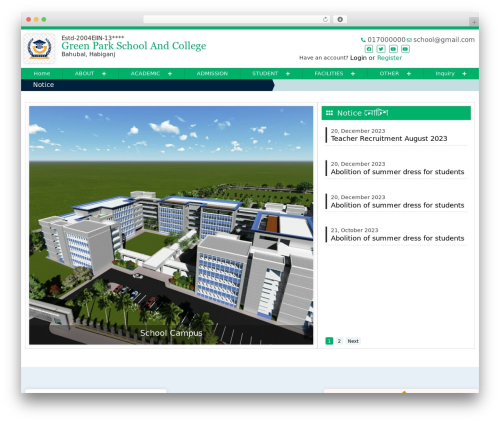Click 'Have an account?' text
Viewport: 500px width, 423px height.
click(x=324, y=58)
